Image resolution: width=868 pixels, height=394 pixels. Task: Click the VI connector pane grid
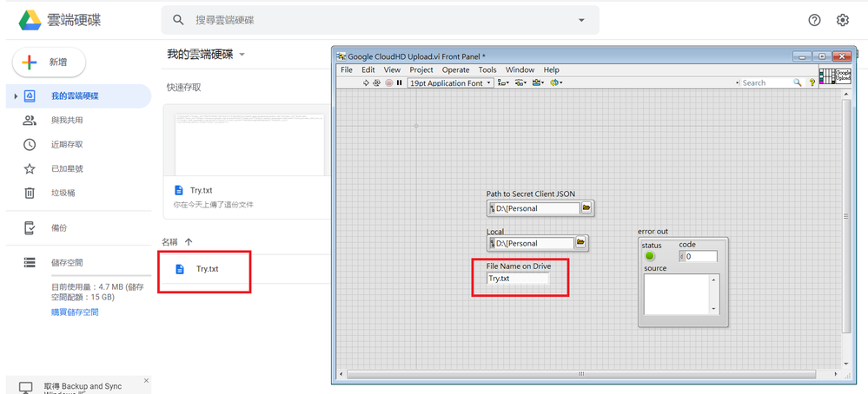826,76
